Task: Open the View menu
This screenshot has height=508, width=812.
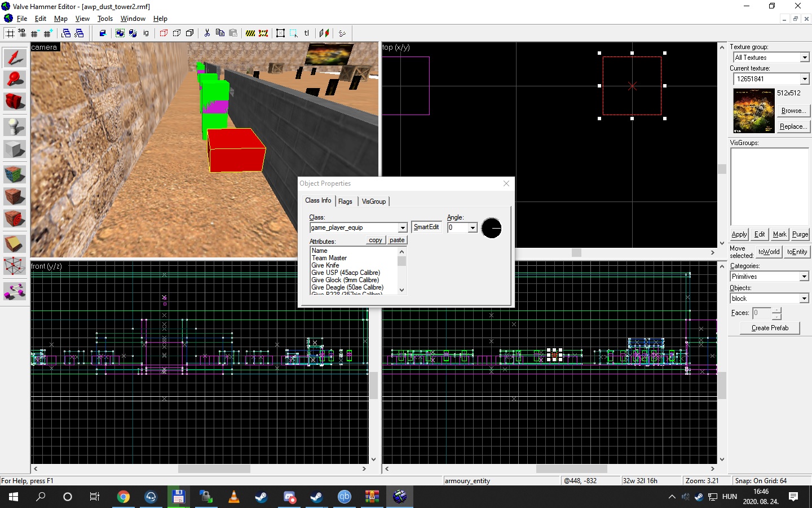Action: 82,19
